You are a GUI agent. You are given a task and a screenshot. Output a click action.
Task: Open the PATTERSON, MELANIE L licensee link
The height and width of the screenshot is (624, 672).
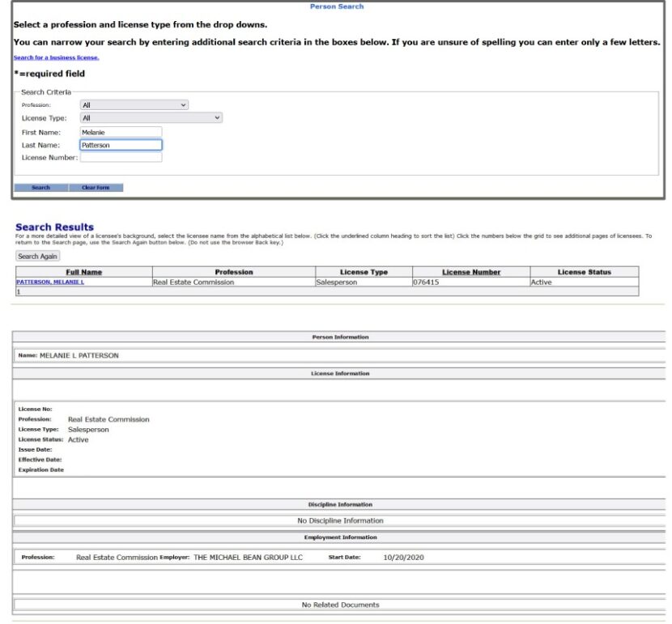pyautogui.click(x=50, y=282)
